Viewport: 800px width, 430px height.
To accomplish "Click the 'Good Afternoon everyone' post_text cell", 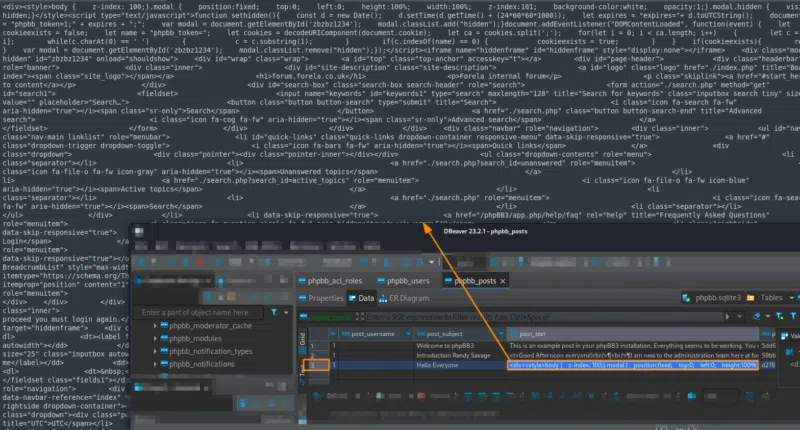I will click(633, 356).
